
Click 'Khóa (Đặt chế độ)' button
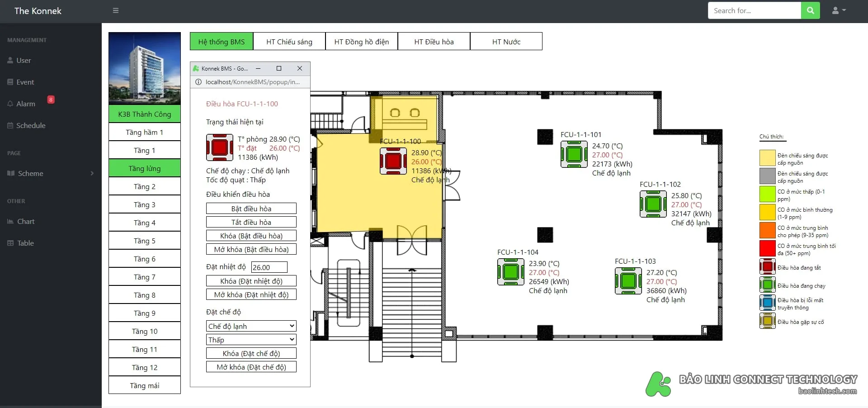pyautogui.click(x=251, y=353)
